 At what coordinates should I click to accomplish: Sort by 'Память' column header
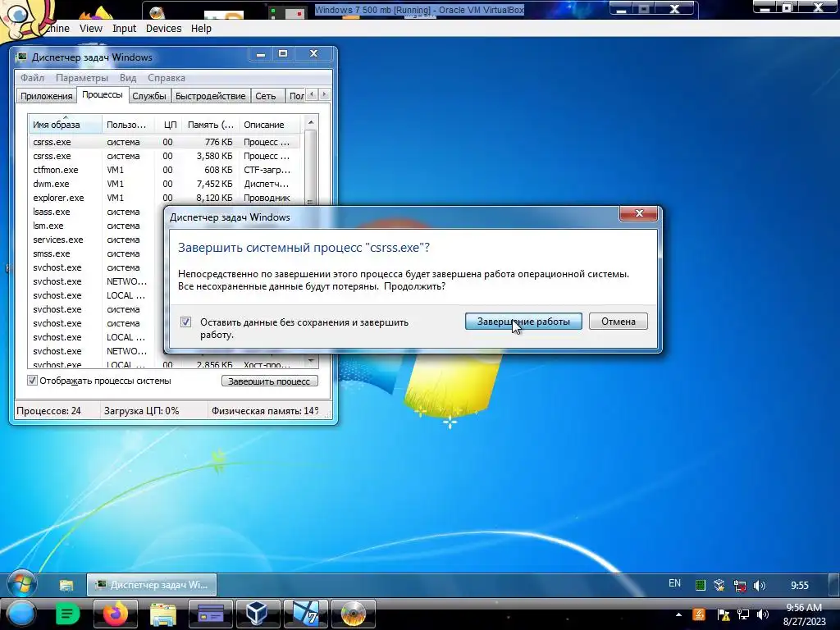tap(211, 125)
